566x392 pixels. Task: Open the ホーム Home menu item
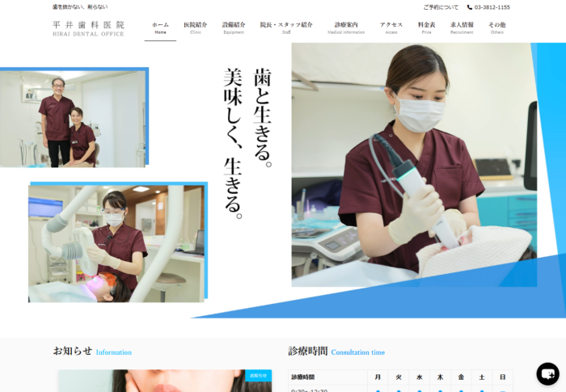pyautogui.click(x=160, y=28)
